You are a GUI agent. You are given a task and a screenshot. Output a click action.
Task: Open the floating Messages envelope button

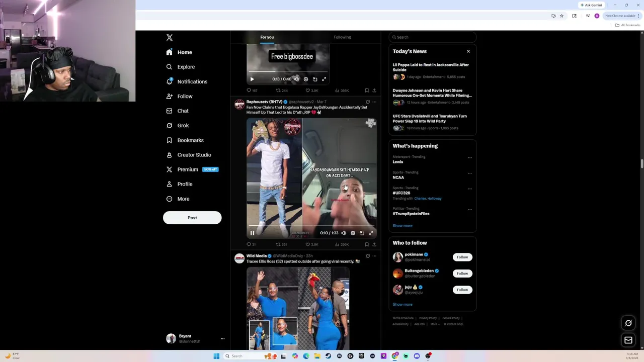point(628,340)
